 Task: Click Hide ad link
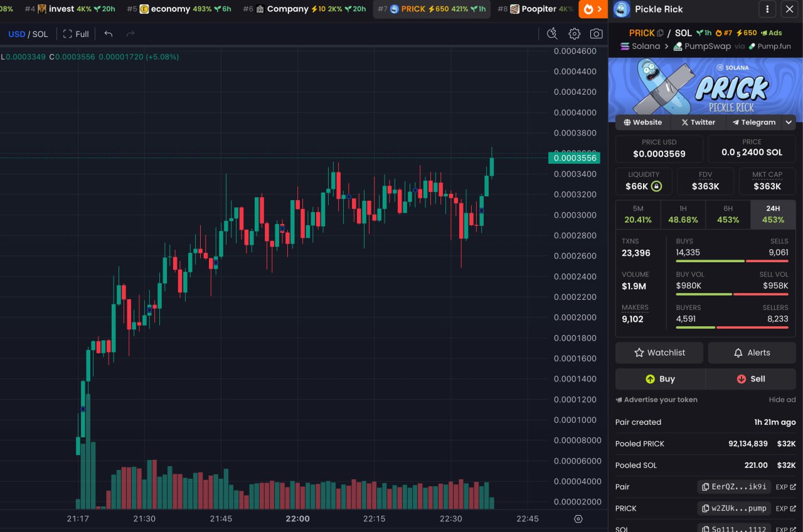coord(782,400)
